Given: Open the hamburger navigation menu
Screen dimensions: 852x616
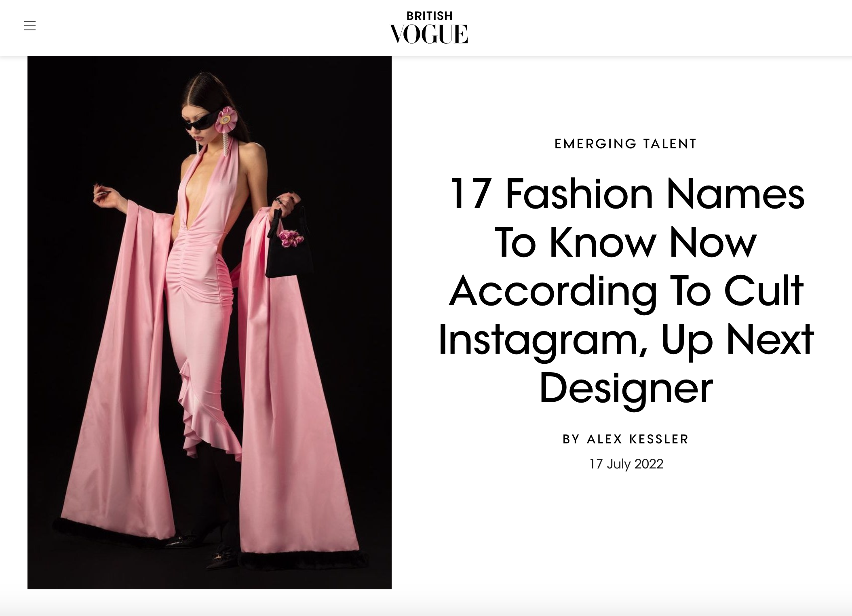Looking at the screenshot, I should point(30,26).
